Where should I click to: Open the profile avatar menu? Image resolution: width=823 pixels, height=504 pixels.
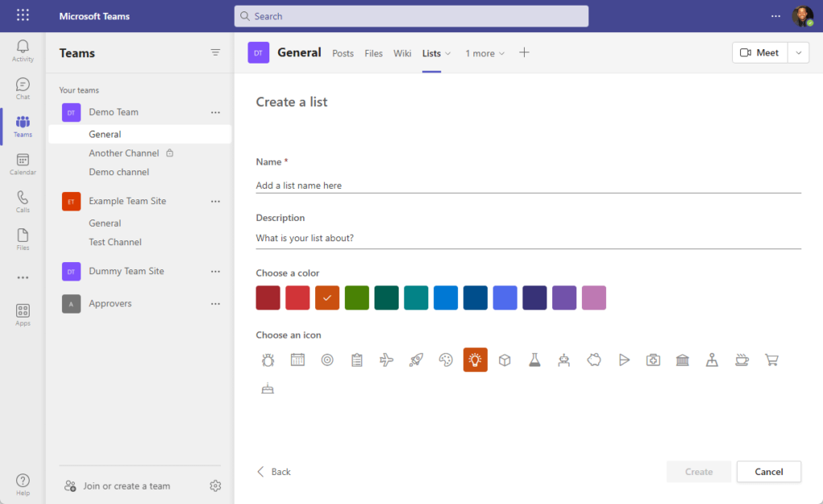(x=802, y=16)
